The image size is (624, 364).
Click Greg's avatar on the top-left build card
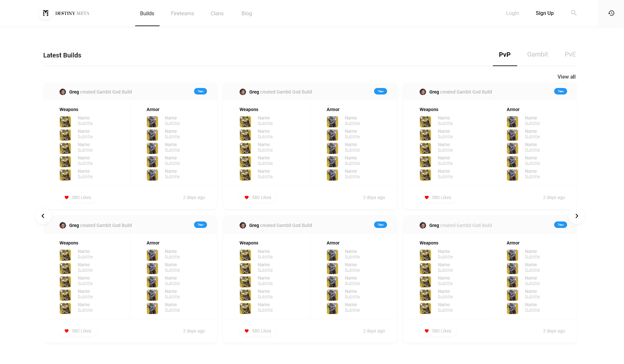pyautogui.click(x=63, y=92)
